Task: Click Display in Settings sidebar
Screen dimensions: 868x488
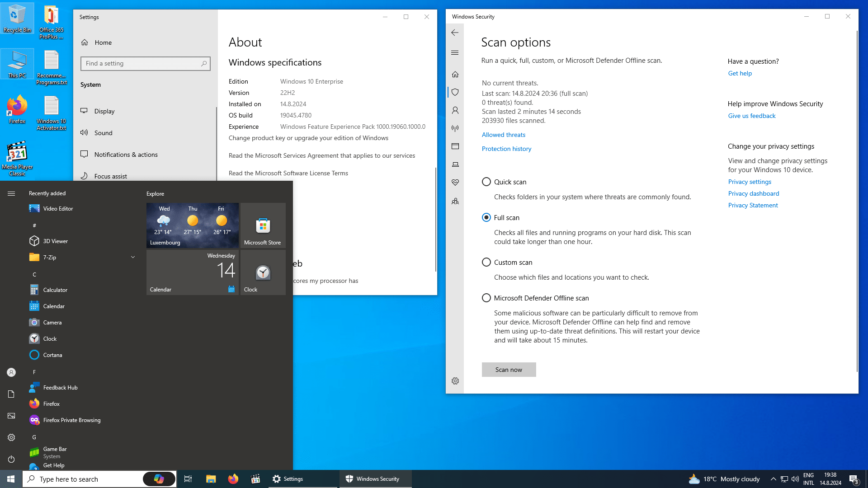Action: click(104, 111)
